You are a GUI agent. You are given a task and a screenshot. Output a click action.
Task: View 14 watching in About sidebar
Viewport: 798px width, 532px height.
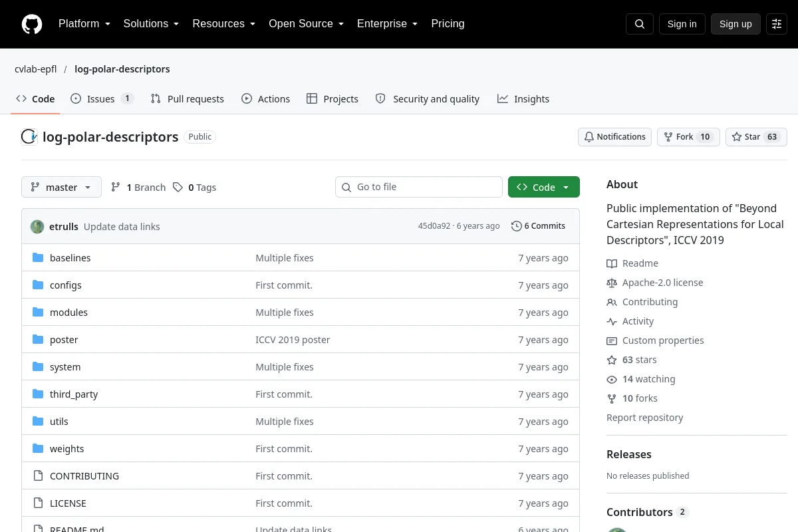tap(641, 379)
